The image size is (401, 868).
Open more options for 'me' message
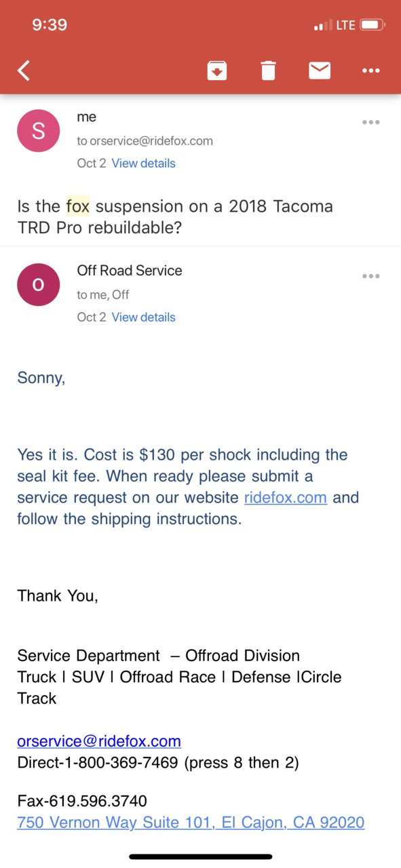(x=370, y=122)
